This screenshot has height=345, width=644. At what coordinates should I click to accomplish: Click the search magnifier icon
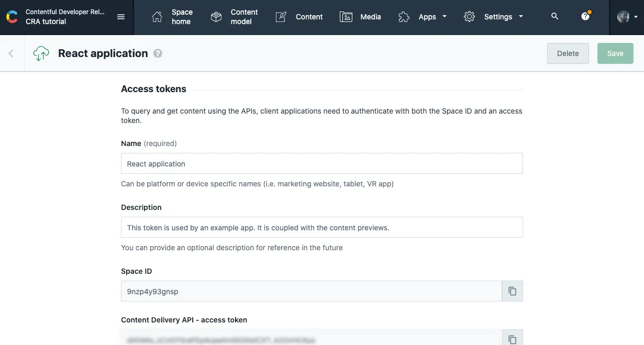(x=555, y=17)
